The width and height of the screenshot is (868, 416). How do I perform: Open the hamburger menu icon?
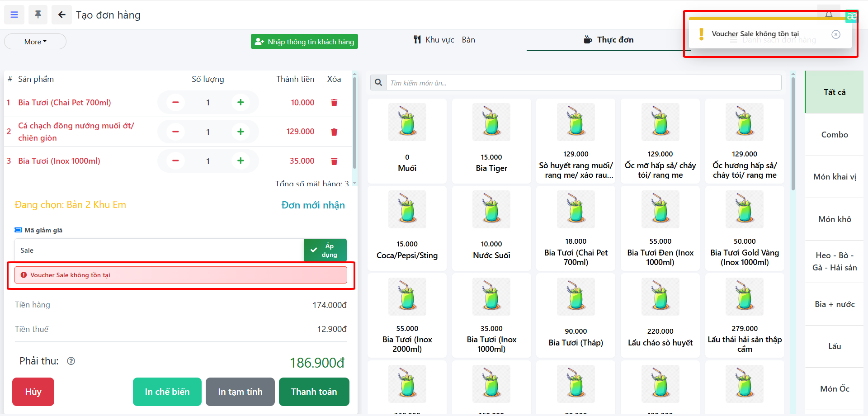click(14, 15)
